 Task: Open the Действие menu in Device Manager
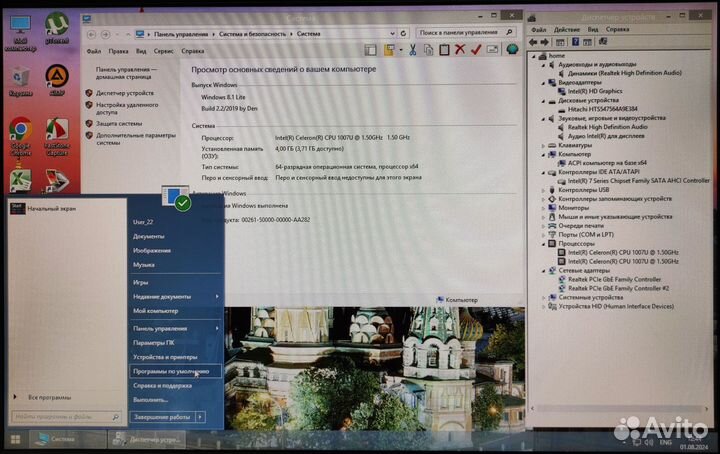point(566,29)
